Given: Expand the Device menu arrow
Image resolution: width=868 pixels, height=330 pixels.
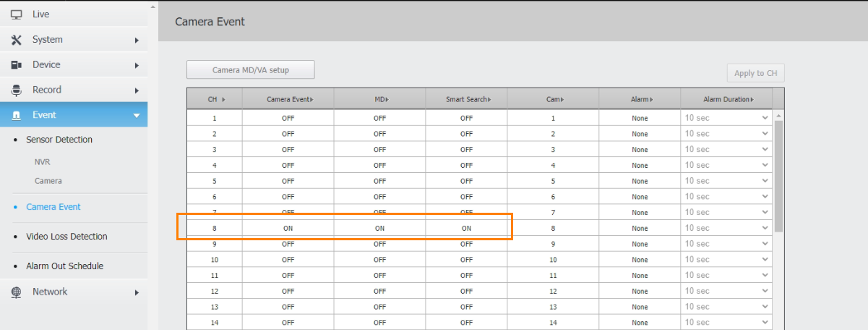Looking at the screenshot, I should (137, 66).
